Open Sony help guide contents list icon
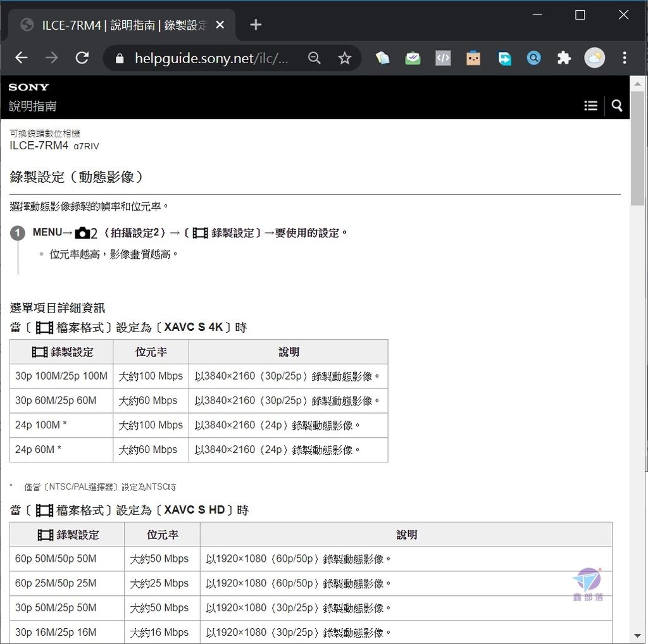Viewport: 648px width, 644px height. click(590, 106)
